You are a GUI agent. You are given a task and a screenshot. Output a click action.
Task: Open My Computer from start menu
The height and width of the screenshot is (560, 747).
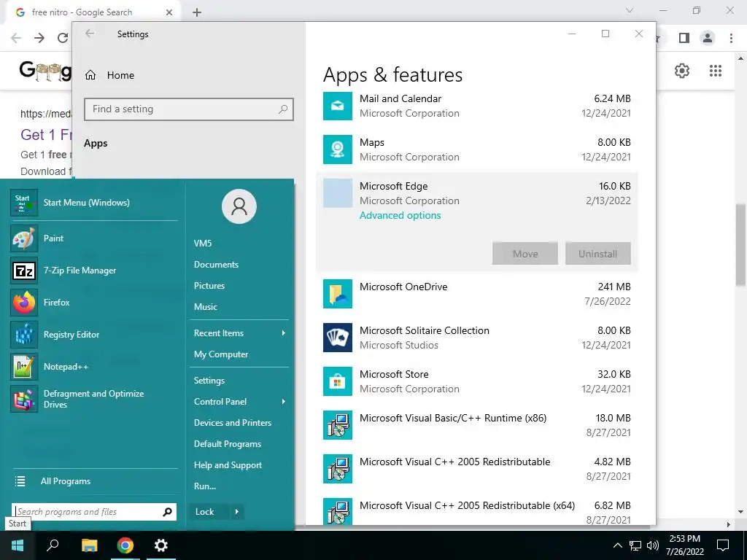click(x=221, y=354)
